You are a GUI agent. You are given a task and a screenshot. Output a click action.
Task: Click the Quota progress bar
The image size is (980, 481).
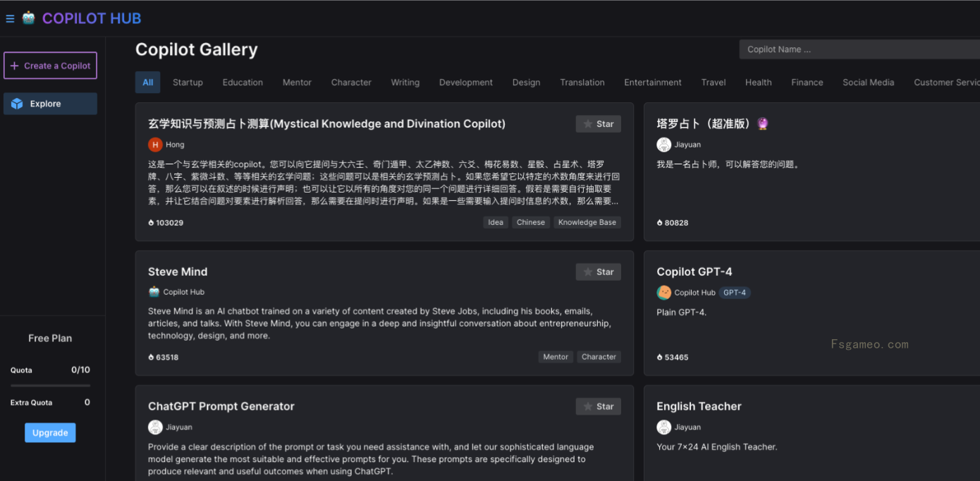click(50, 385)
